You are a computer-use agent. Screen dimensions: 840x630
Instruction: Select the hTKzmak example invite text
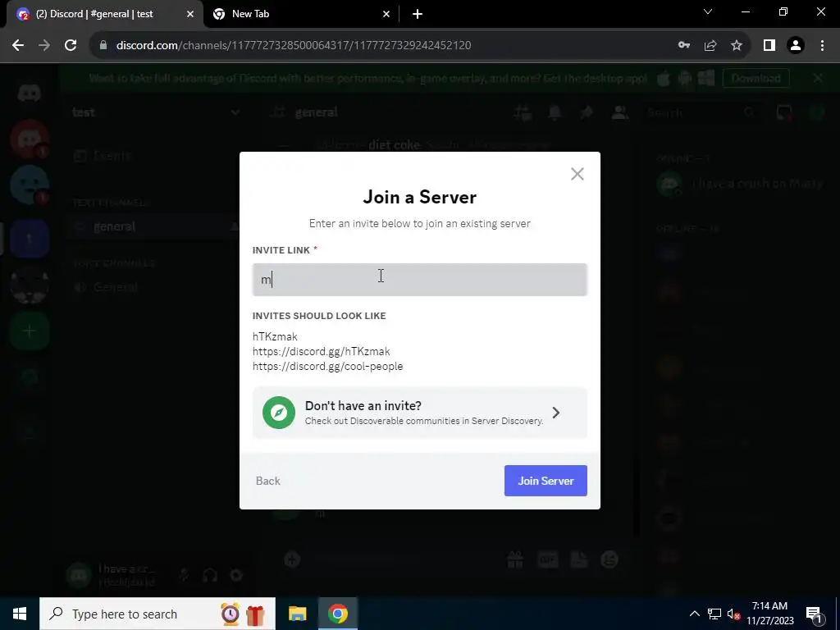[275, 336]
